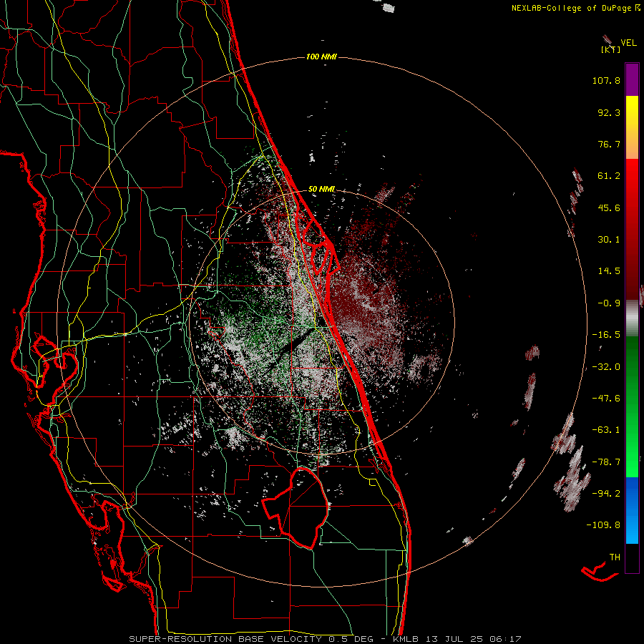The height and width of the screenshot is (644, 644).
Task: Click the 45.6 value on velocity scale
Action: point(609,208)
